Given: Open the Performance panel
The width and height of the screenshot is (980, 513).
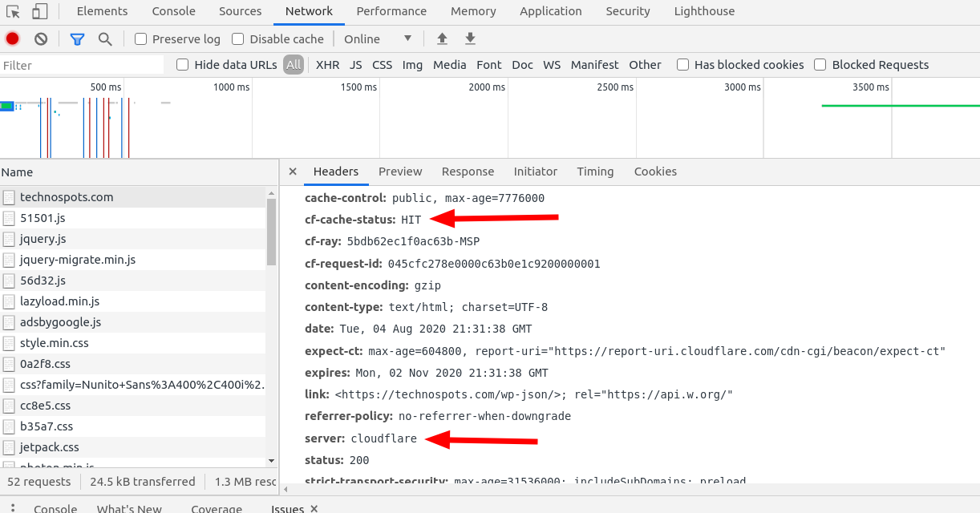Looking at the screenshot, I should 391,11.
